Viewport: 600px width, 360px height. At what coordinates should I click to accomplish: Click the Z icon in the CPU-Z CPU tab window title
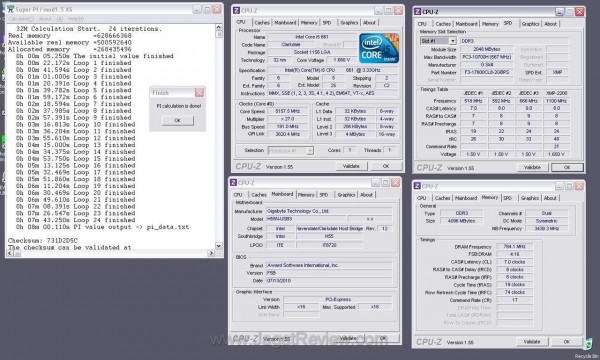(236, 10)
